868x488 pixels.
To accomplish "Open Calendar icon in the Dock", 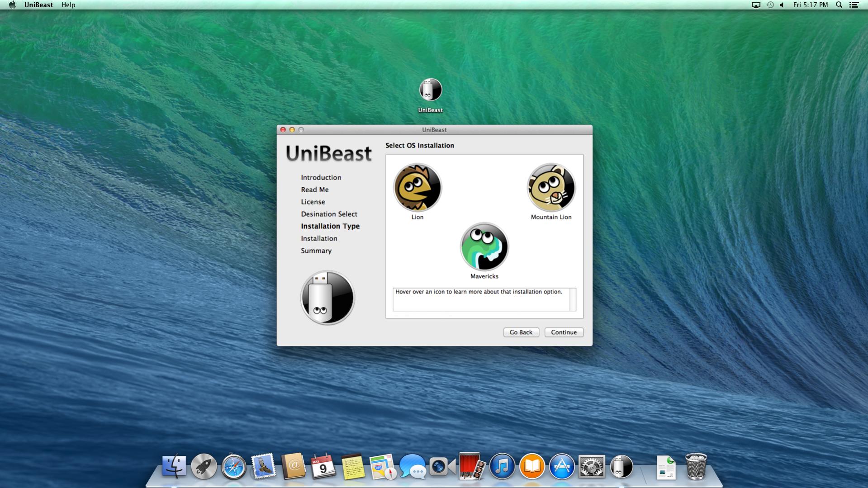I will point(323,466).
